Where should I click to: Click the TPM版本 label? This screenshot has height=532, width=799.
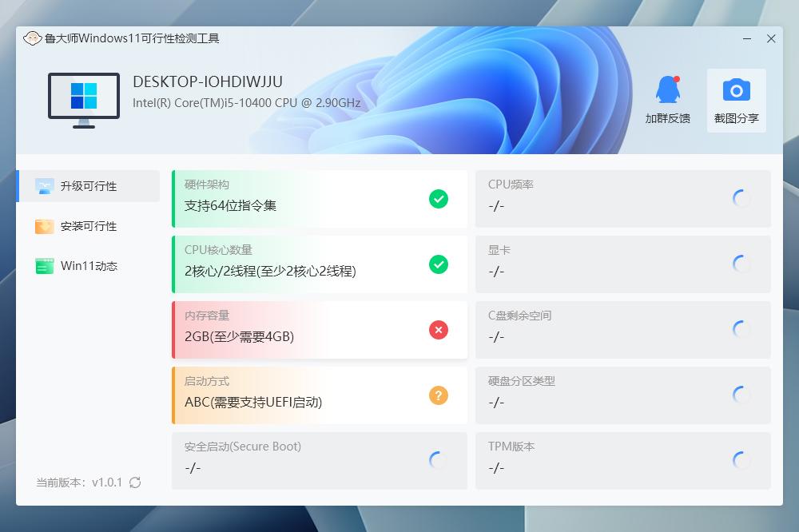(x=511, y=447)
